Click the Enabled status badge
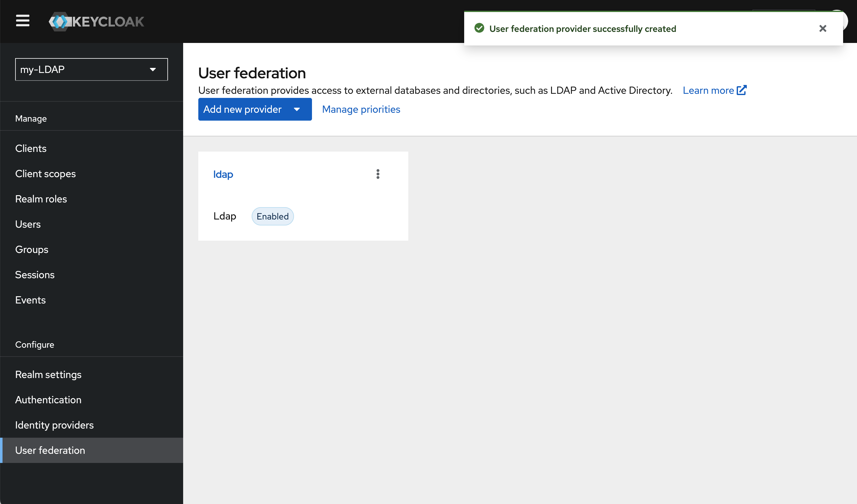 [x=273, y=216]
